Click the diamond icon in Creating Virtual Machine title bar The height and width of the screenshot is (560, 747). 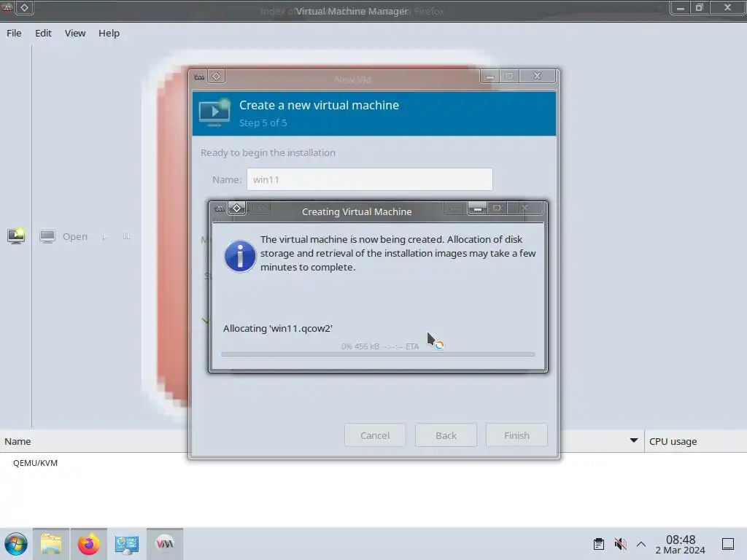click(237, 208)
